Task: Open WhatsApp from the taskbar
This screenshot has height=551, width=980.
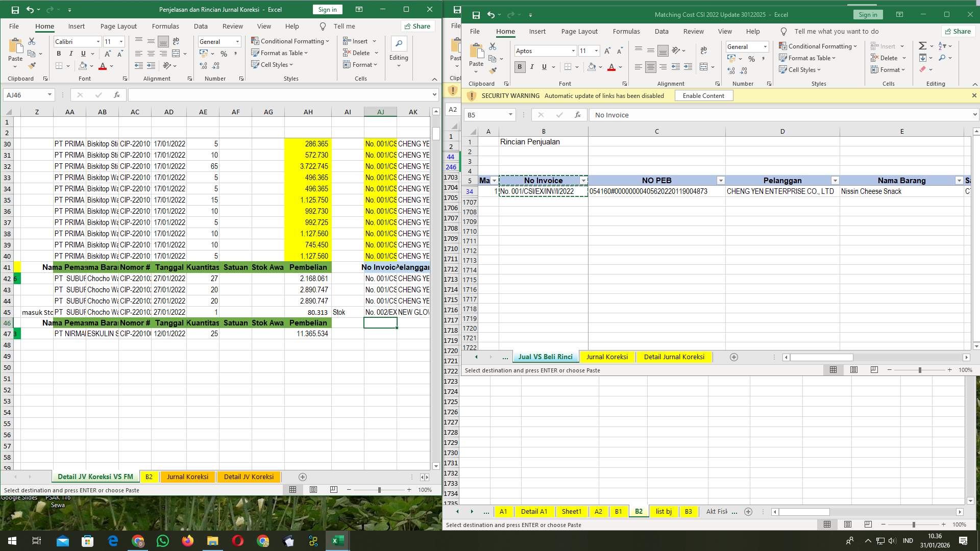Action: point(163,540)
